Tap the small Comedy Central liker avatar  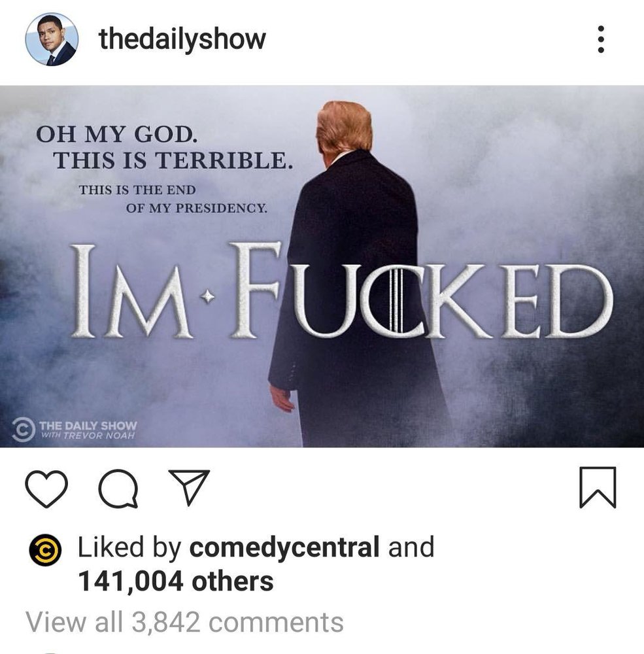pos(46,550)
